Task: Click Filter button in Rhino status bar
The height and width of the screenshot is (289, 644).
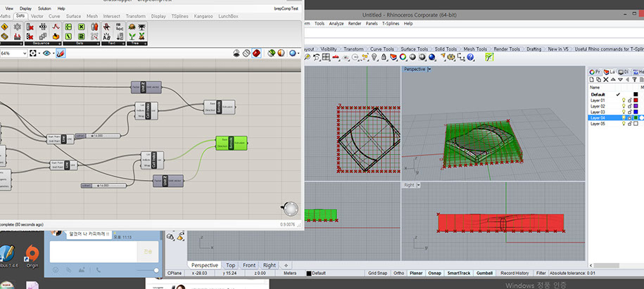Action: pyautogui.click(x=541, y=273)
